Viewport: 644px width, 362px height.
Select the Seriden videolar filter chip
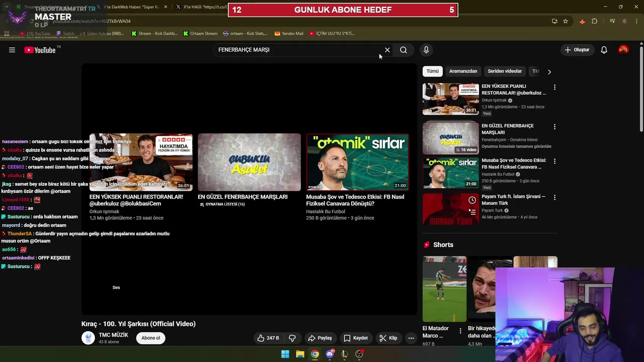tap(505, 71)
